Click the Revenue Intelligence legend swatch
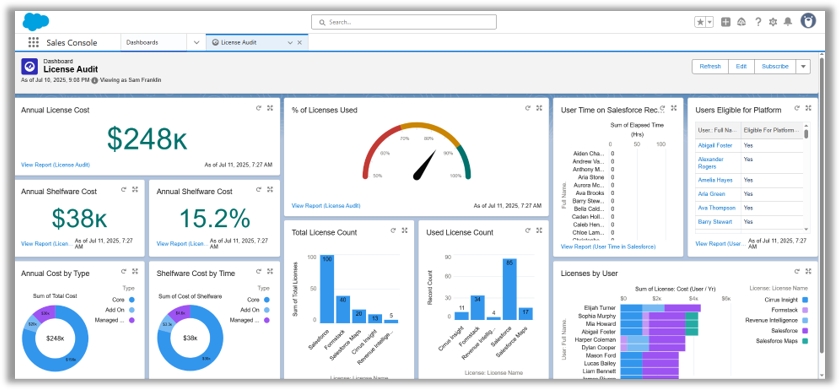The image size is (840, 390). click(804, 320)
